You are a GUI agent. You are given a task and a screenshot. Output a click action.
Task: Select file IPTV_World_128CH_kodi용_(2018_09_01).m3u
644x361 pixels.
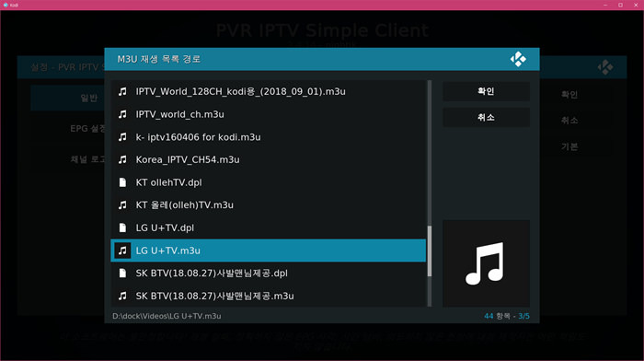(x=269, y=92)
